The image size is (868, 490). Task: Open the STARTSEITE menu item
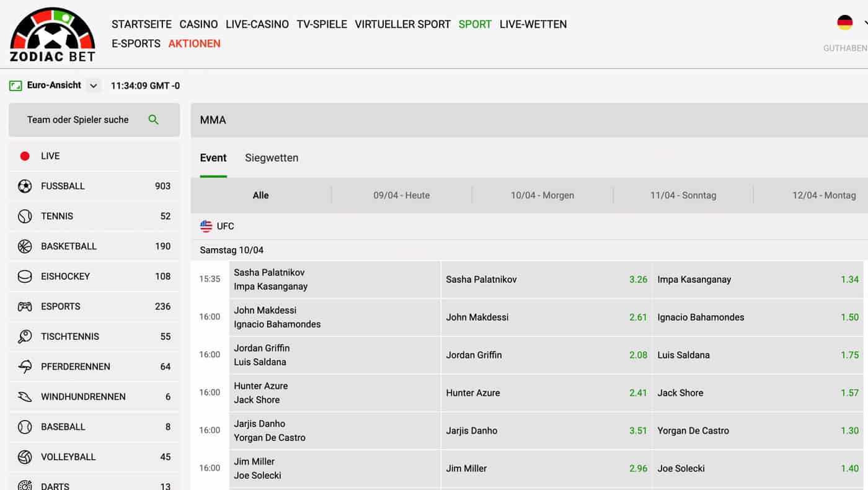coord(141,24)
